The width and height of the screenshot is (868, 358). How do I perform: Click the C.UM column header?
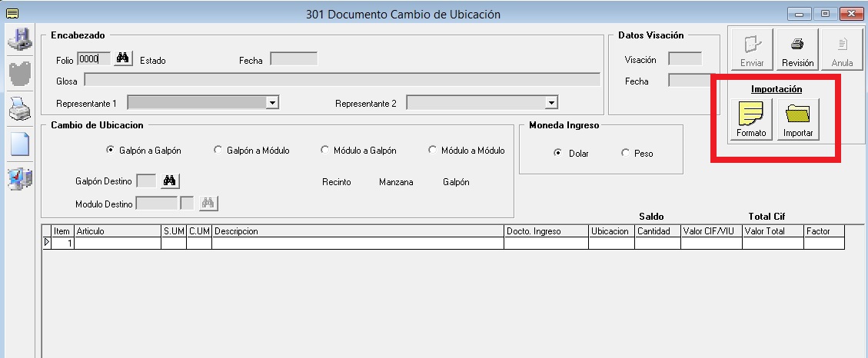(199, 231)
